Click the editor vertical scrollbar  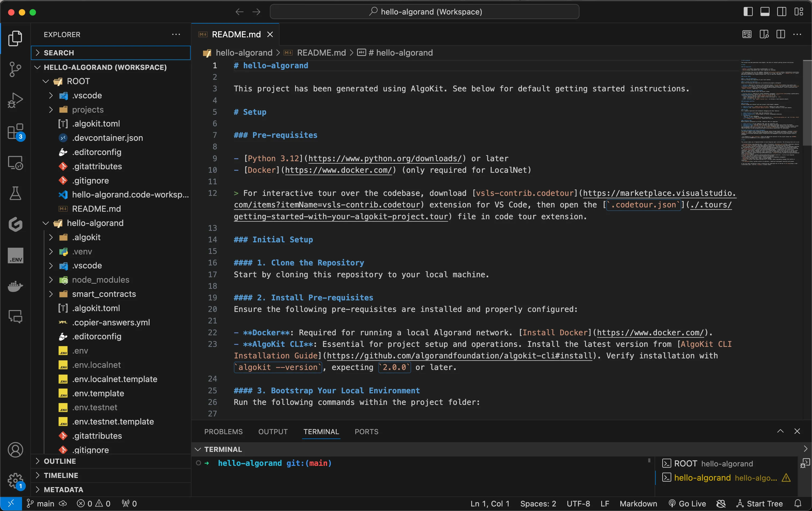click(807, 103)
